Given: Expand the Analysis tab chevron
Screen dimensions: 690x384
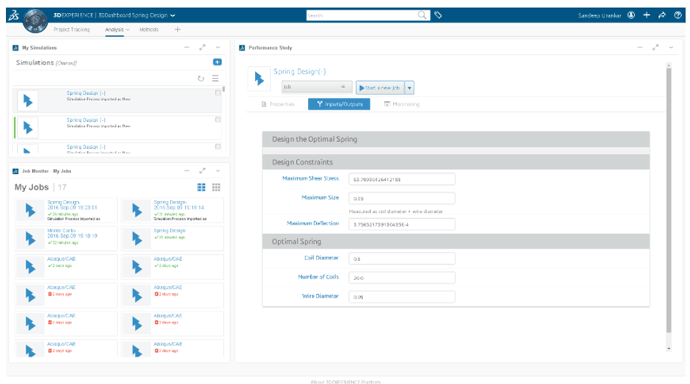Looking at the screenshot, I should point(128,29).
